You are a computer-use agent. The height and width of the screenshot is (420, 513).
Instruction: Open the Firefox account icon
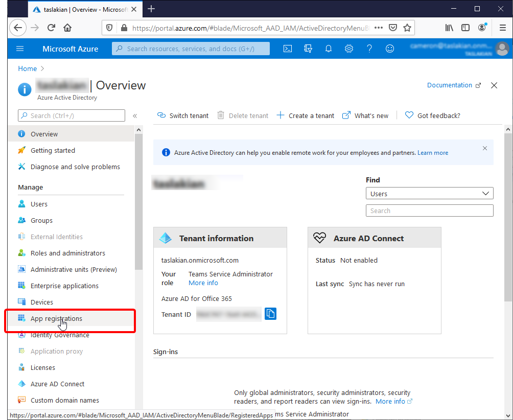(482, 28)
